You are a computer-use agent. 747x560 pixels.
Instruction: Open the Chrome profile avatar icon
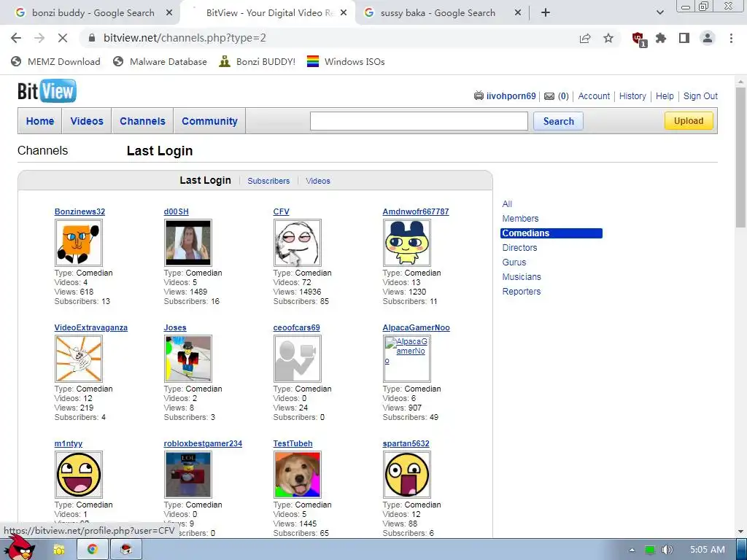pyautogui.click(x=708, y=38)
